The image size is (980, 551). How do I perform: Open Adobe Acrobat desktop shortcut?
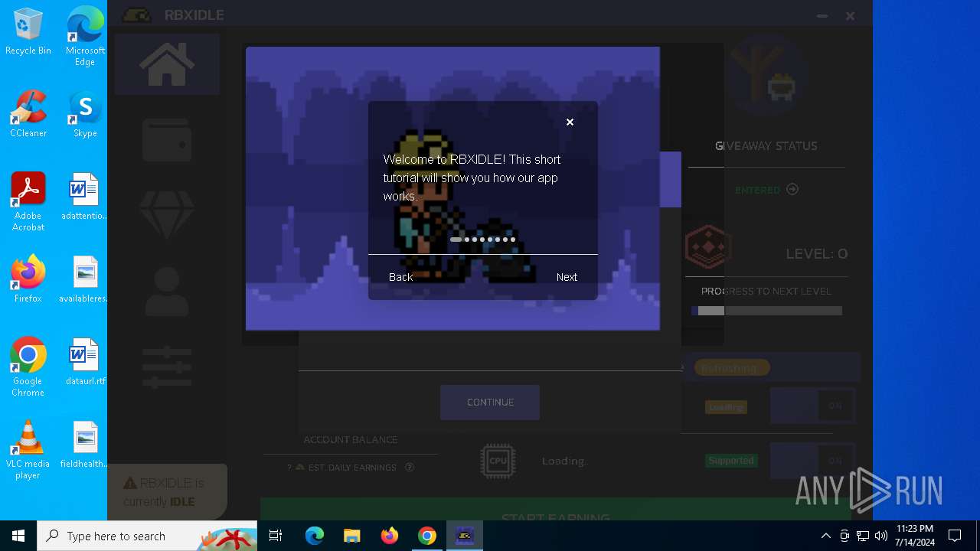click(28, 202)
